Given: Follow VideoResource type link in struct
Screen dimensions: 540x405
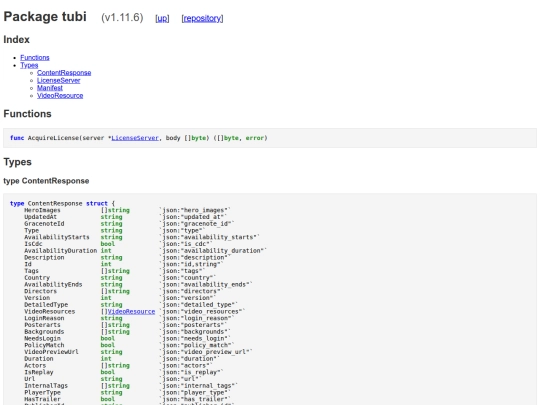Looking at the screenshot, I should pos(131,311).
